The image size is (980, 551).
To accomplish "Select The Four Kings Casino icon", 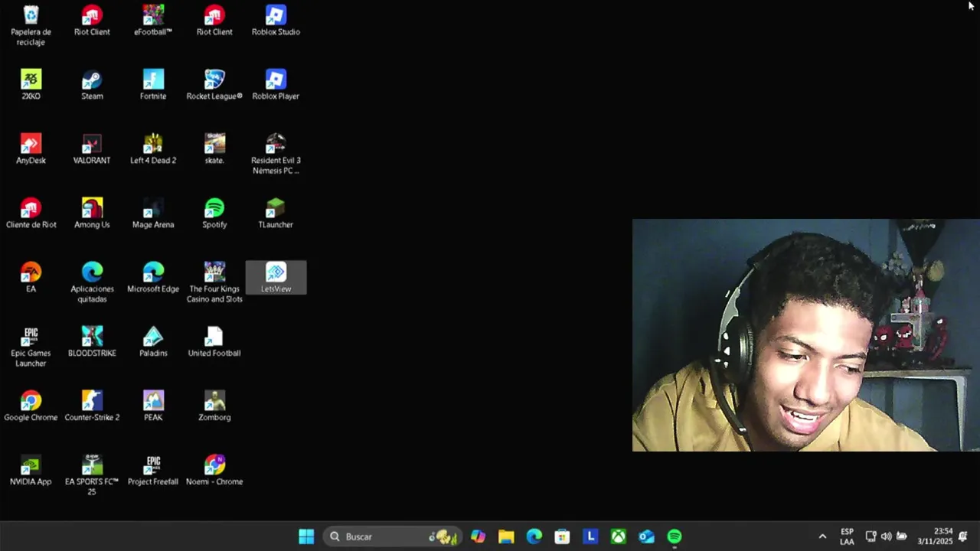I will pyautogui.click(x=214, y=282).
